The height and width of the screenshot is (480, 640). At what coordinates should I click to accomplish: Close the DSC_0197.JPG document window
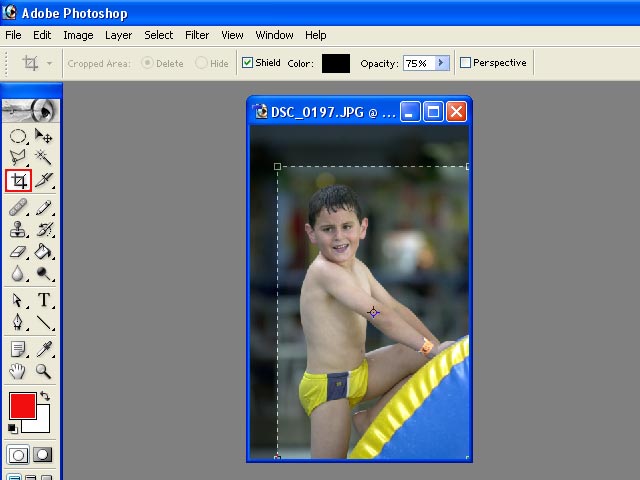tap(456, 112)
